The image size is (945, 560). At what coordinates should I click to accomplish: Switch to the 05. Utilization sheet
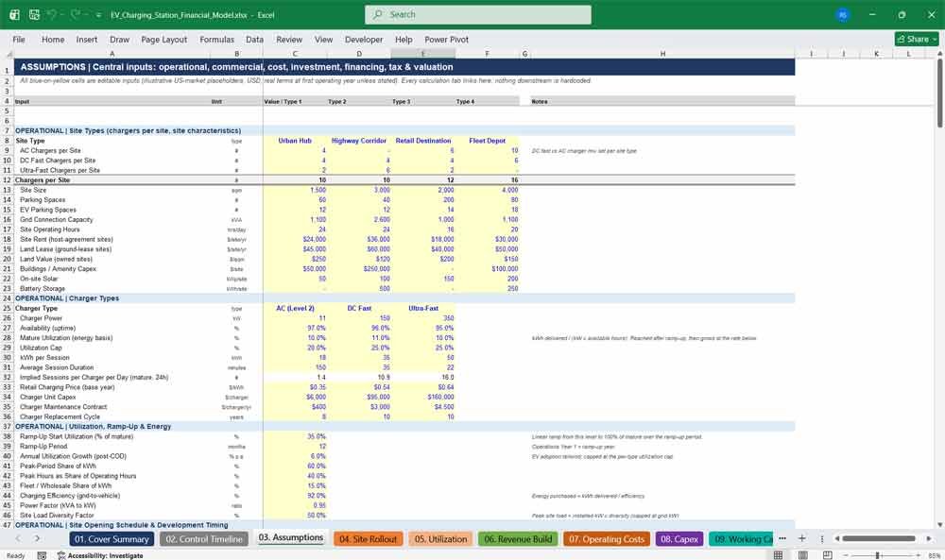(x=440, y=539)
